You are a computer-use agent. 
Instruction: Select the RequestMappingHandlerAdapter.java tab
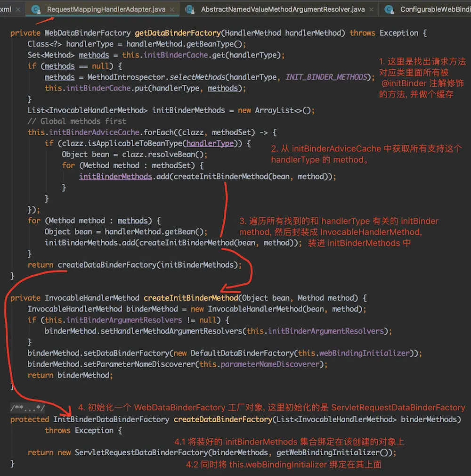[x=106, y=9]
